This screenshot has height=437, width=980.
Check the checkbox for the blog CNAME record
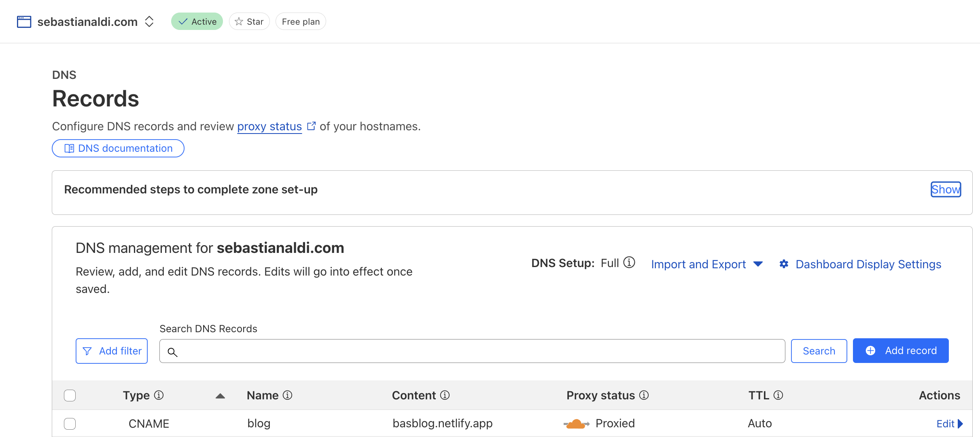pos(70,424)
